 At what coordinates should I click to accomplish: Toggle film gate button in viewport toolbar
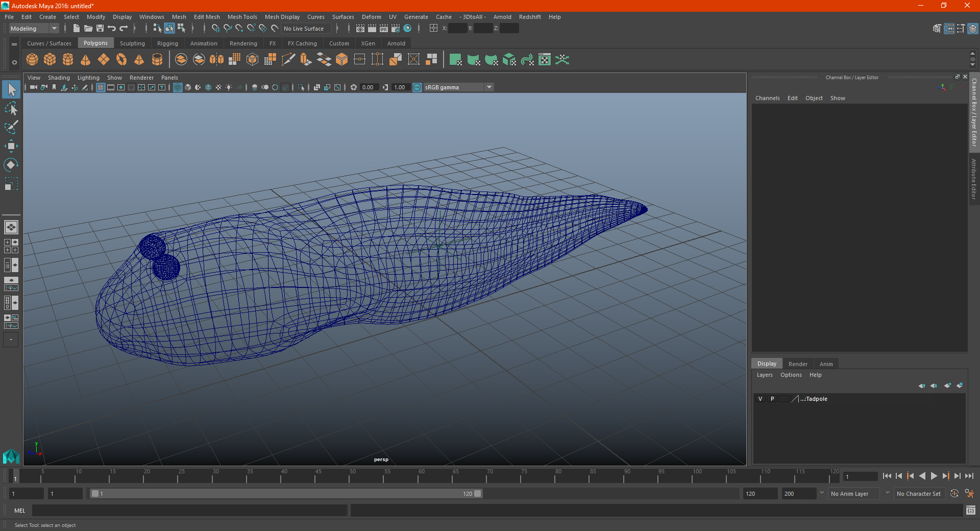click(x=111, y=87)
